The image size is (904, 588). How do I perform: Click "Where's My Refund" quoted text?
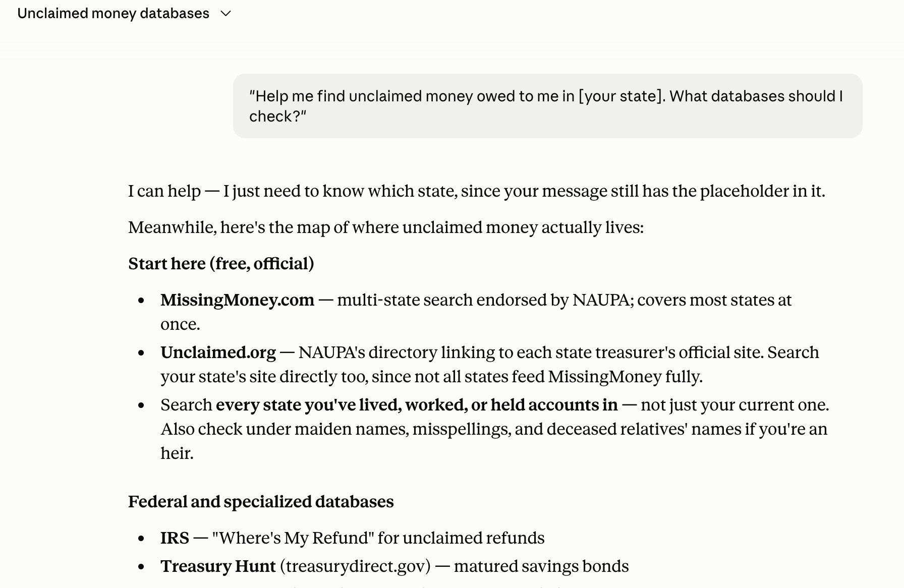tap(293, 538)
